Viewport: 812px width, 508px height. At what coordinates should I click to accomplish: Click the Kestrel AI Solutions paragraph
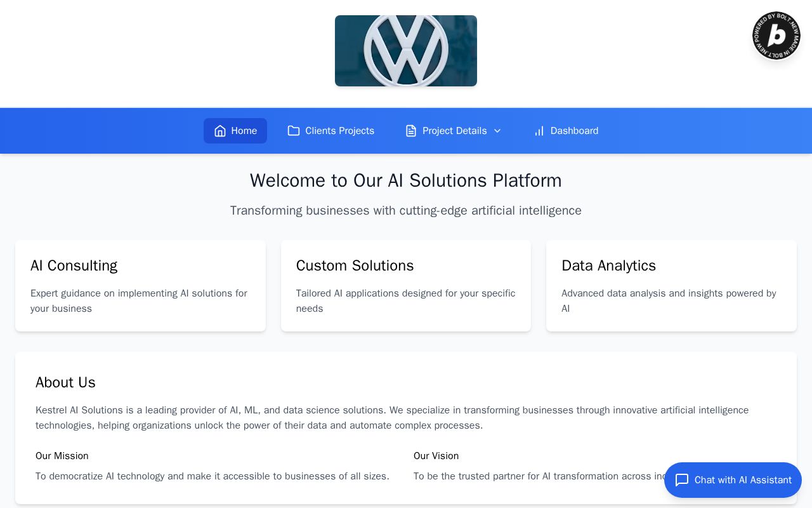pyautogui.click(x=392, y=418)
